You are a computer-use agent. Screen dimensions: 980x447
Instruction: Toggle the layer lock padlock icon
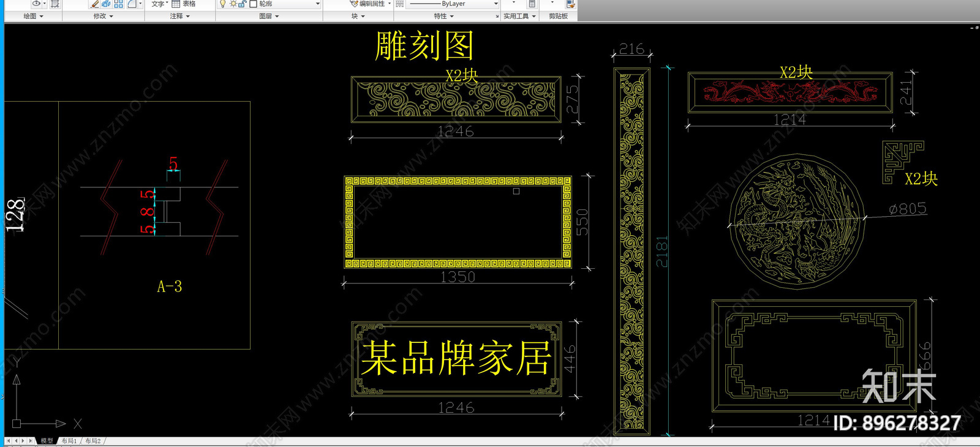coord(243,4)
